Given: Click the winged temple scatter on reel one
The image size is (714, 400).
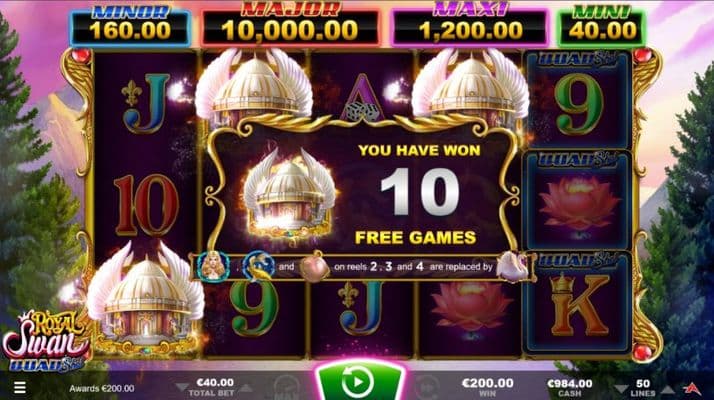Looking at the screenshot, I should [x=145, y=299].
